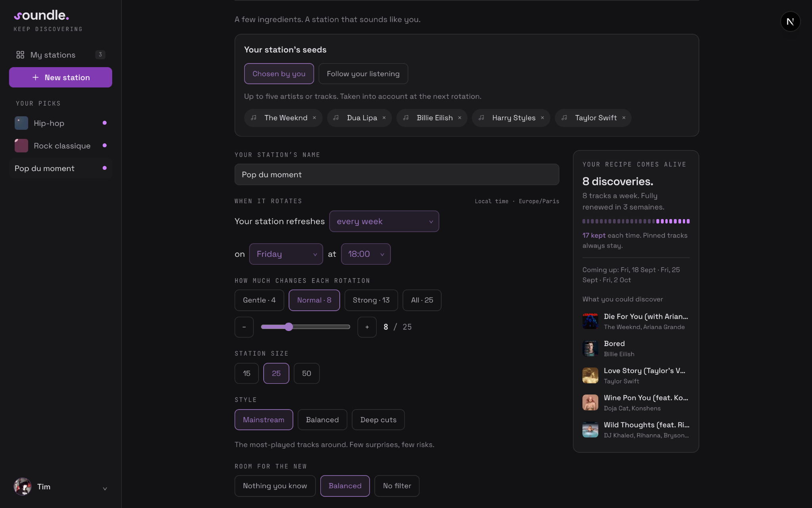This screenshot has width=812, height=508.
Task: Decrease changes with the minus button
Action: pyautogui.click(x=244, y=327)
